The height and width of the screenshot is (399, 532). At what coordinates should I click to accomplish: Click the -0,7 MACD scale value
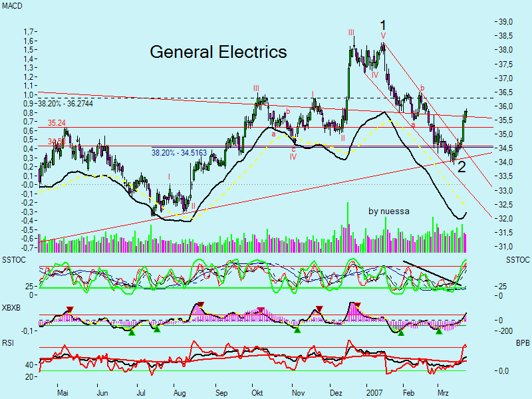tap(27, 247)
